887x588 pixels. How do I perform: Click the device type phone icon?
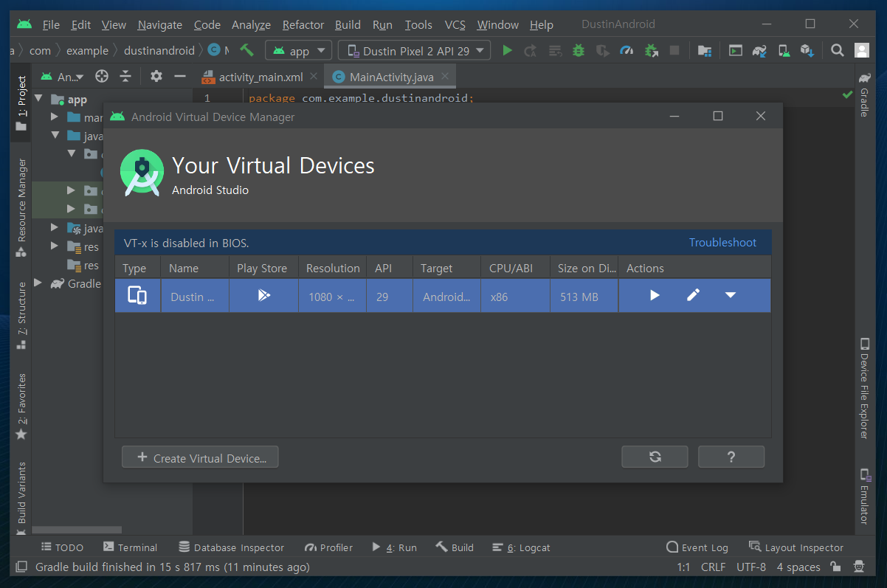[x=137, y=295]
